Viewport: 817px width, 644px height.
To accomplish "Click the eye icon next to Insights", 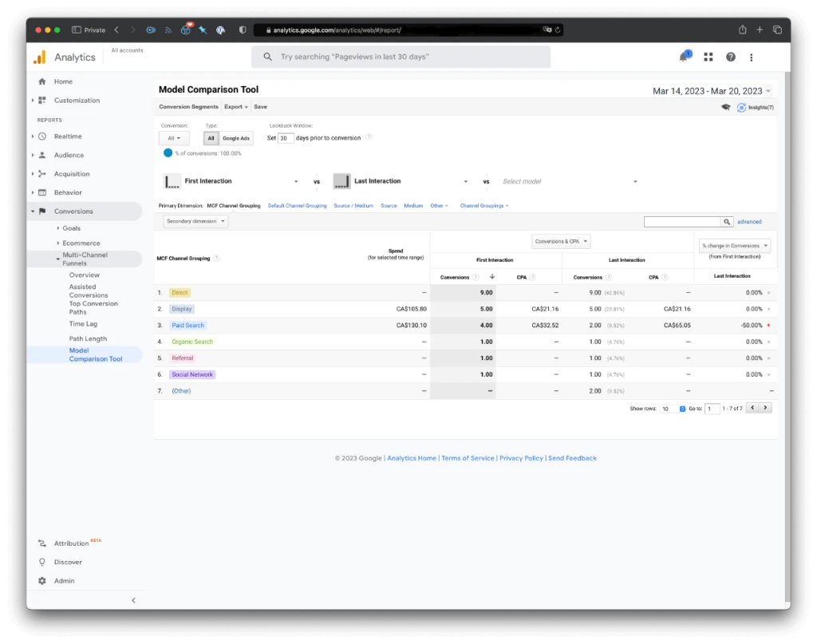I will click(x=726, y=106).
